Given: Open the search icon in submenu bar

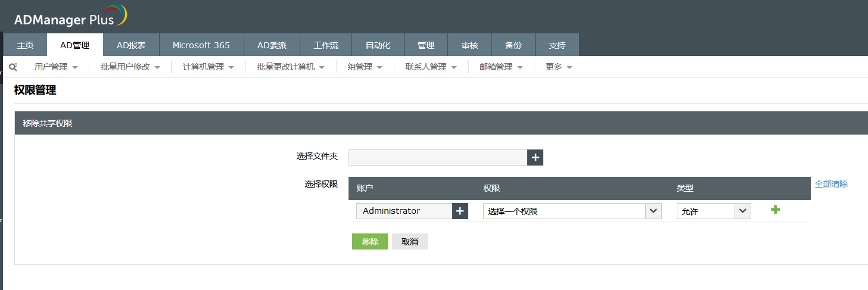Looking at the screenshot, I should pos(13,67).
